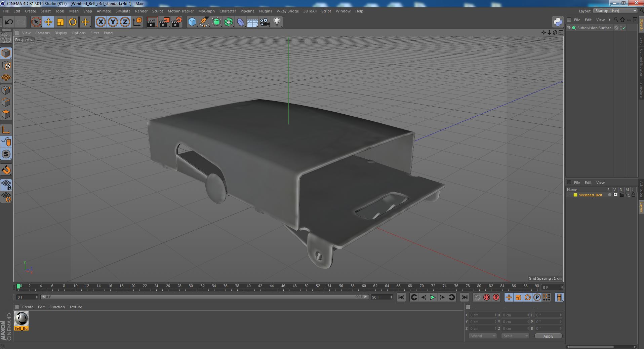The width and height of the screenshot is (644, 349).
Task: Toggle Webbed_Belt layer render flag
Action: (621, 195)
